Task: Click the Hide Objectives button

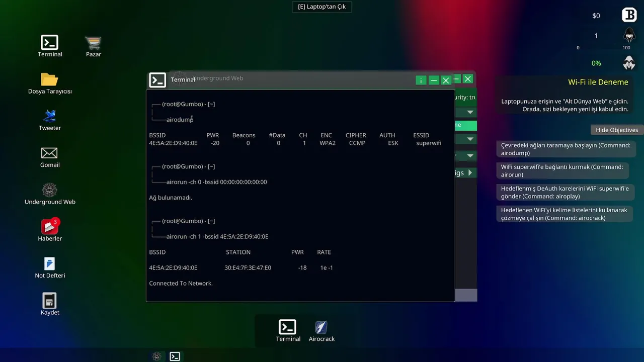Action: 617,130
